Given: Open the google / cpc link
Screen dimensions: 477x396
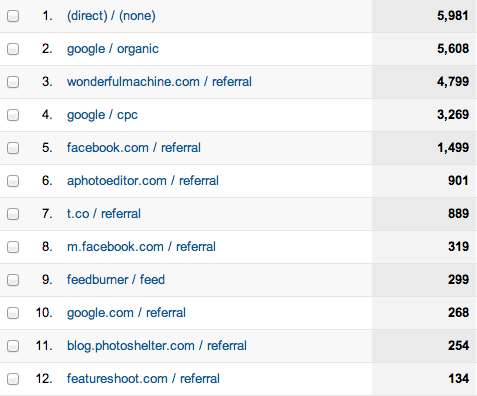Looking at the screenshot, I should [102, 115].
